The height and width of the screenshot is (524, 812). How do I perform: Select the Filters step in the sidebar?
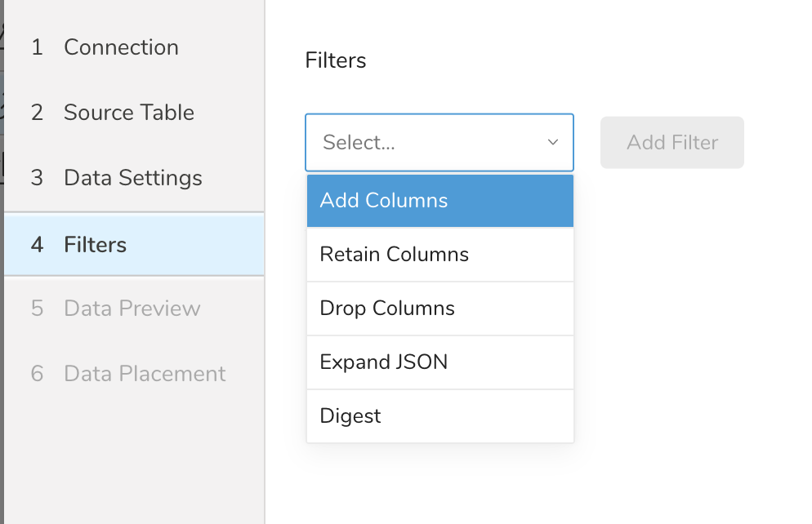(x=95, y=245)
